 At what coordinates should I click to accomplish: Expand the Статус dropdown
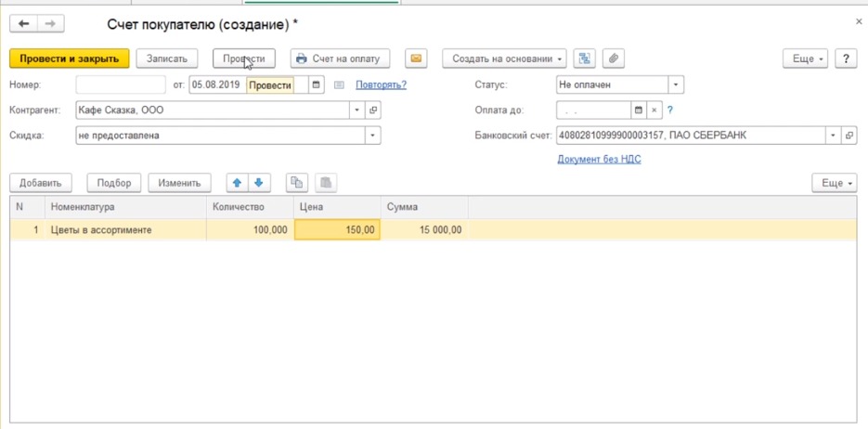pyautogui.click(x=676, y=84)
